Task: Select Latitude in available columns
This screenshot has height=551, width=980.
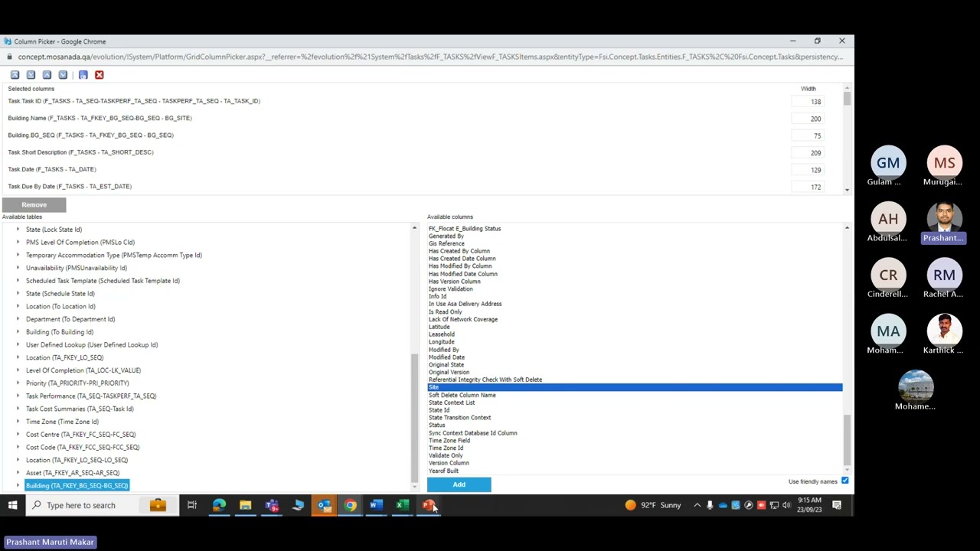Action: click(439, 327)
